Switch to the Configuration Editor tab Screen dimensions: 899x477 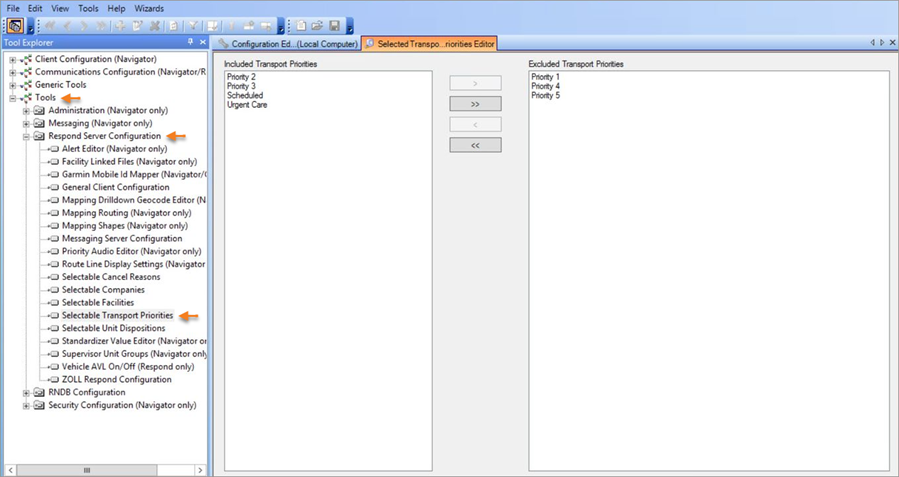pos(288,44)
